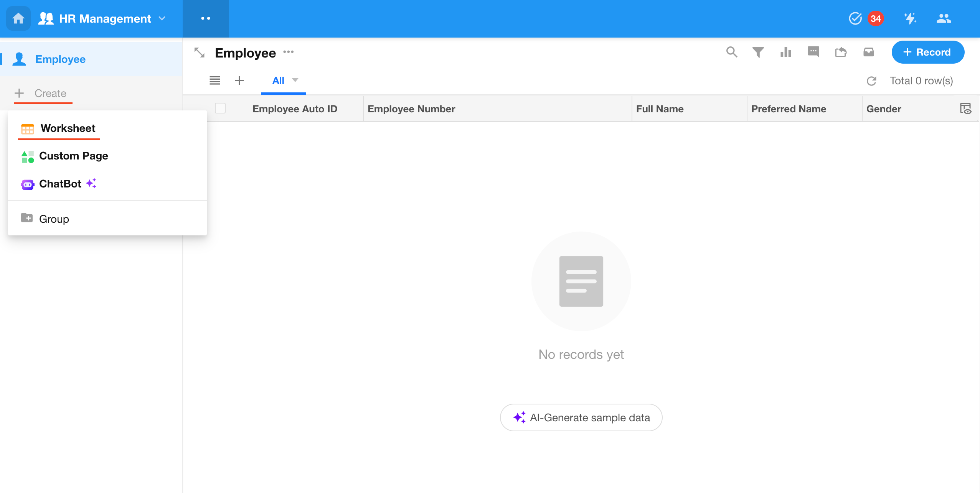
Task: Open the contacts people icon
Action: [944, 18]
